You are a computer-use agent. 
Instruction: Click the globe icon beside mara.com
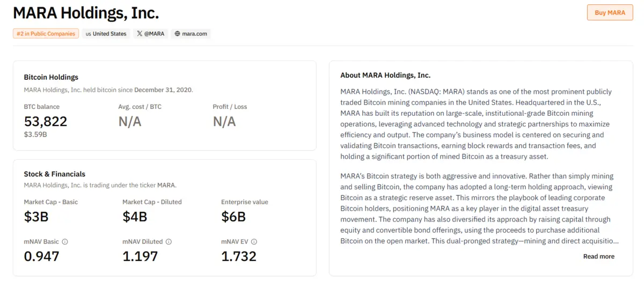pyautogui.click(x=177, y=34)
